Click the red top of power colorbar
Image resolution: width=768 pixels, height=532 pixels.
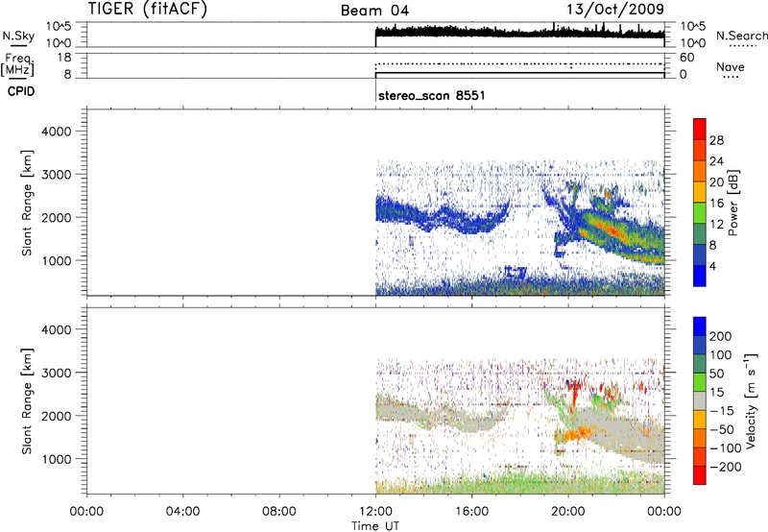[700, 129]
